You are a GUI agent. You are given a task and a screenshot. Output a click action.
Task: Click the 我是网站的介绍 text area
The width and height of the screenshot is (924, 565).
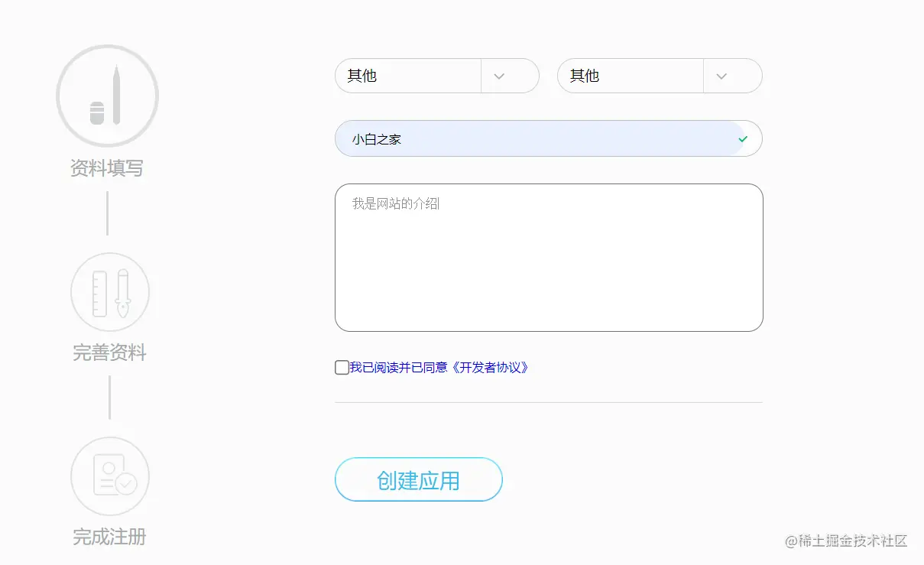pyautogui.click(x=549, y=258)
